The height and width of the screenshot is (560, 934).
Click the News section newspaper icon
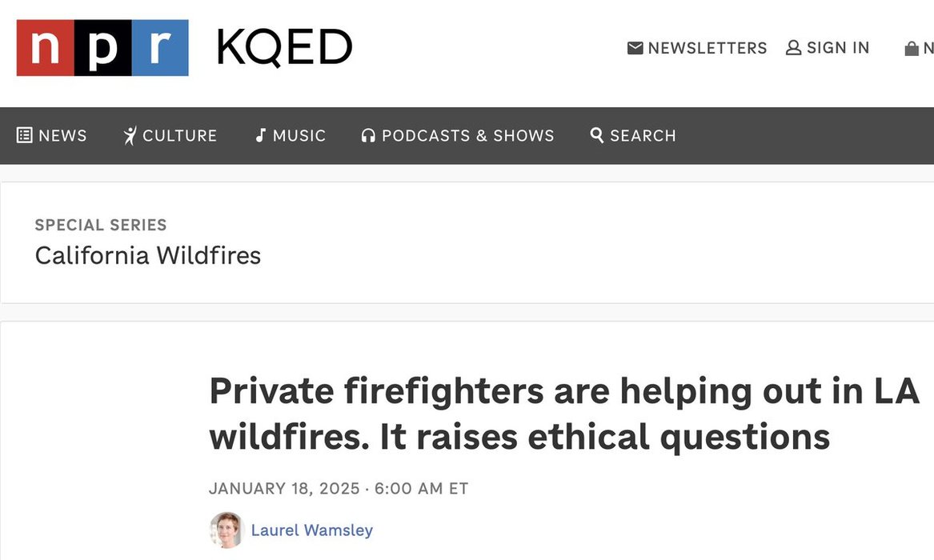(25, 135)
